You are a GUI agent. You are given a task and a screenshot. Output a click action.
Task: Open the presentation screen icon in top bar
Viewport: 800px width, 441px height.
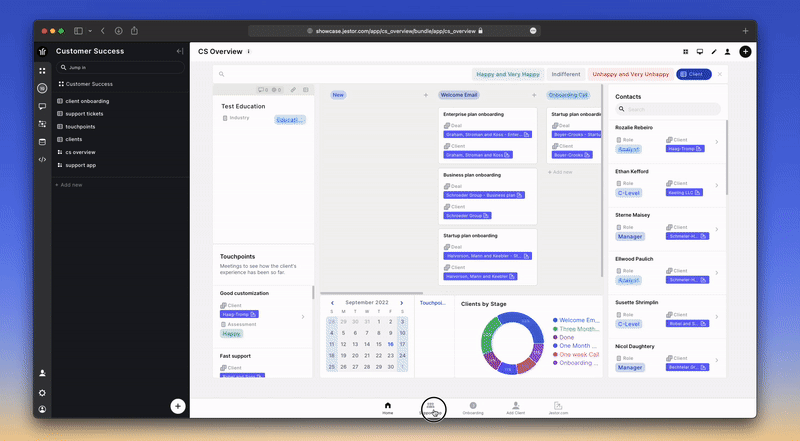click(700, 51)
